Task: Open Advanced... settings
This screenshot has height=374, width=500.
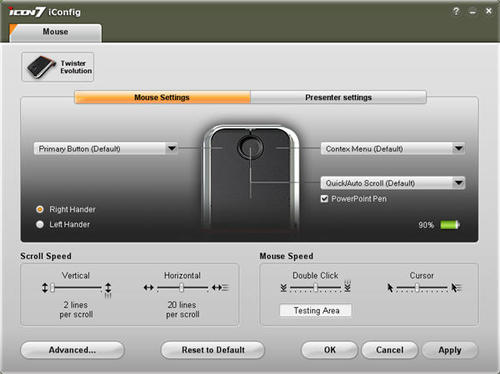Action: click(x=72, y=350)
